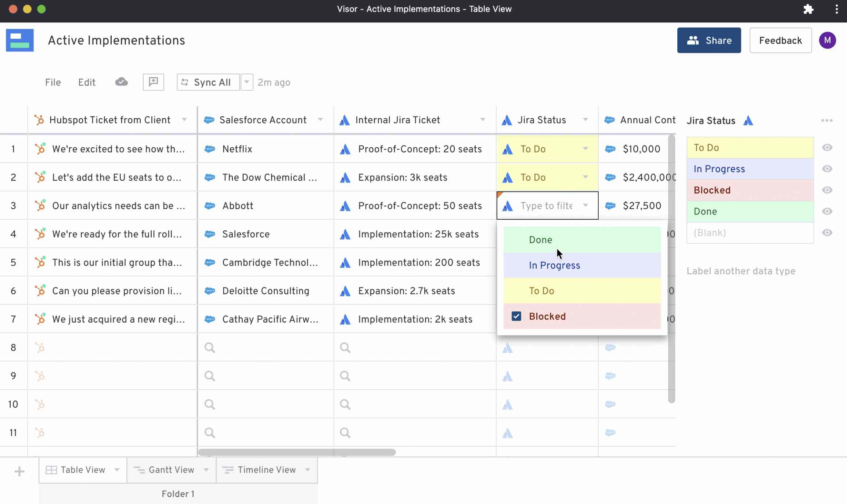
Task: Click the Type to filter input field
Action: [547, 206]
